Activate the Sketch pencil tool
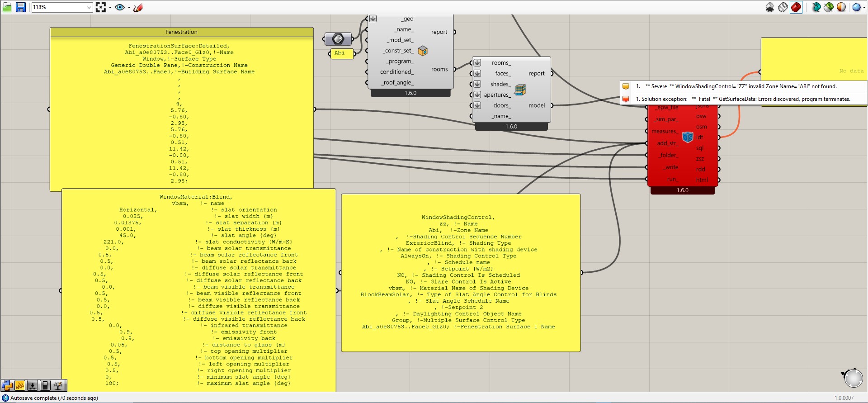 [138, 7]
